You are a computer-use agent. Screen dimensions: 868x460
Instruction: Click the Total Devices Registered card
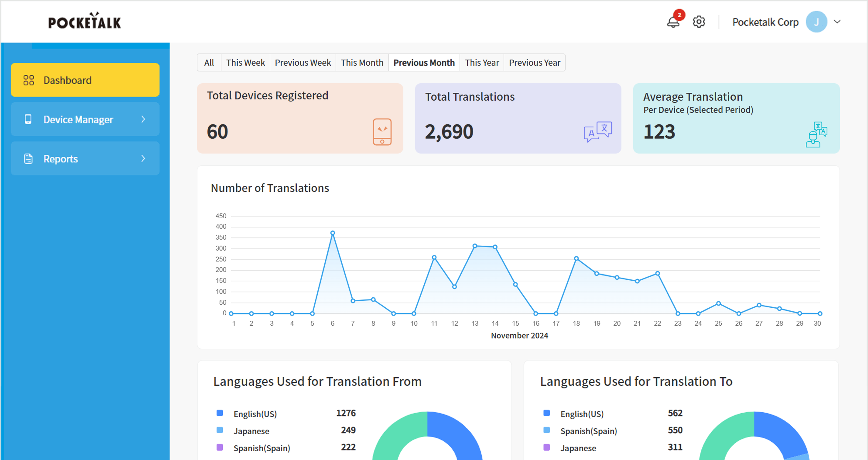point(300,118)
